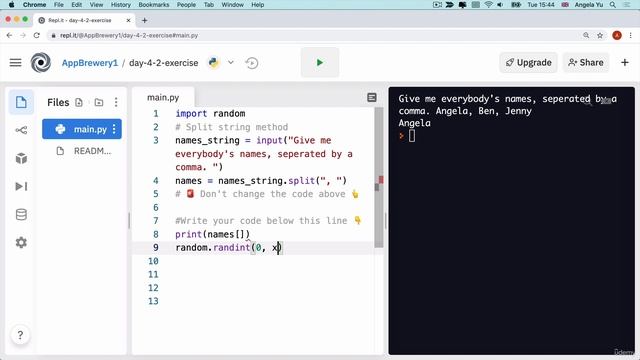
Task: Close the Repl.it browser tab
Action: tap(128, 20)
